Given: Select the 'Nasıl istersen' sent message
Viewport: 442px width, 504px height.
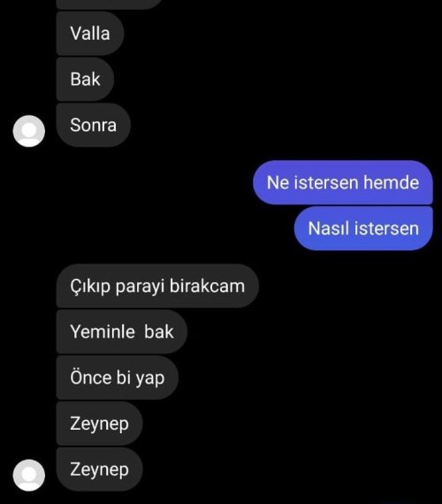Looking at the screenshot, I should tap(363, 228).
